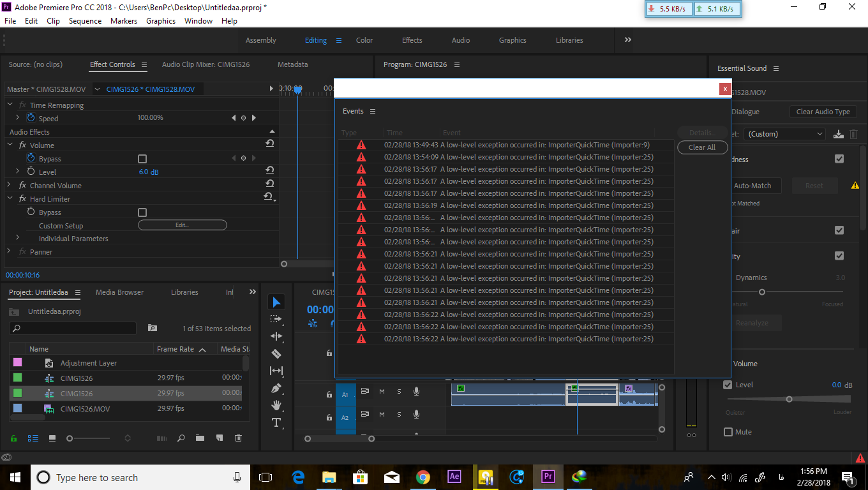Reset the Channel Volume effect
The width and height of the screenshot is (868, 490).
pos(269,184)
